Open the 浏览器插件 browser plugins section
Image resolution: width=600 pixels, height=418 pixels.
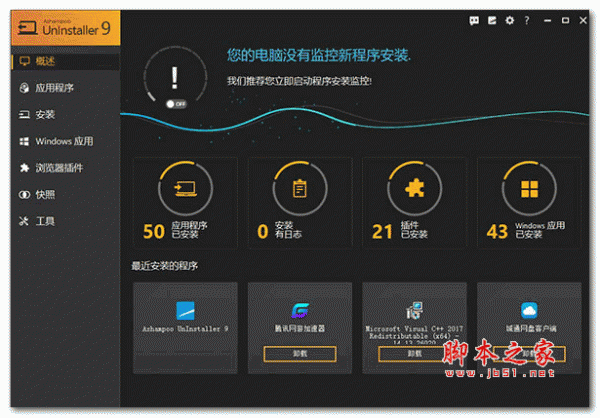click(66, 168)
